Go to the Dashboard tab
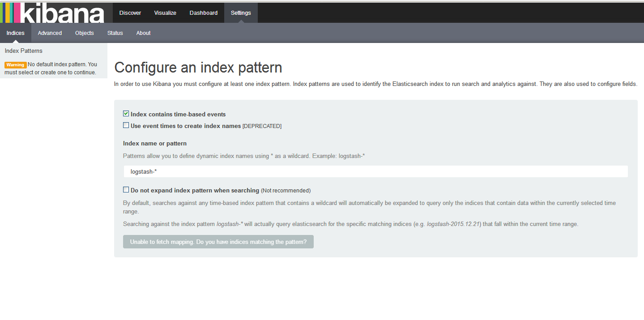644x320 pixels. tap(204, 13)
